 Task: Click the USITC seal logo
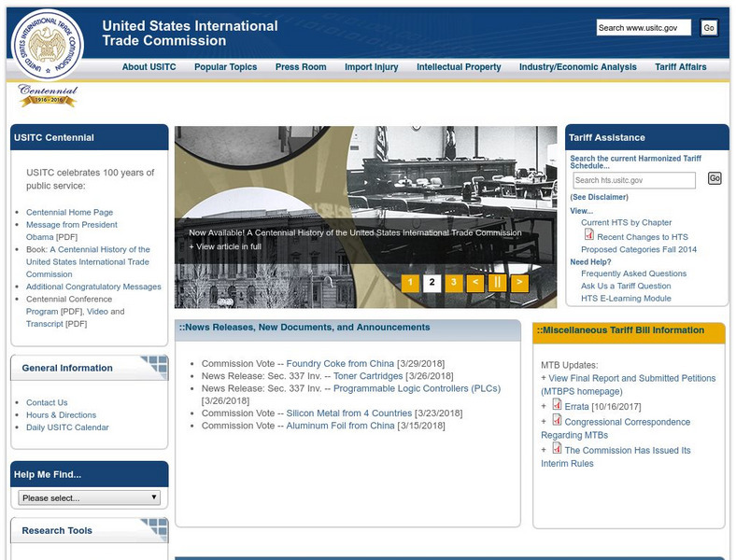[x=48, y=46]
